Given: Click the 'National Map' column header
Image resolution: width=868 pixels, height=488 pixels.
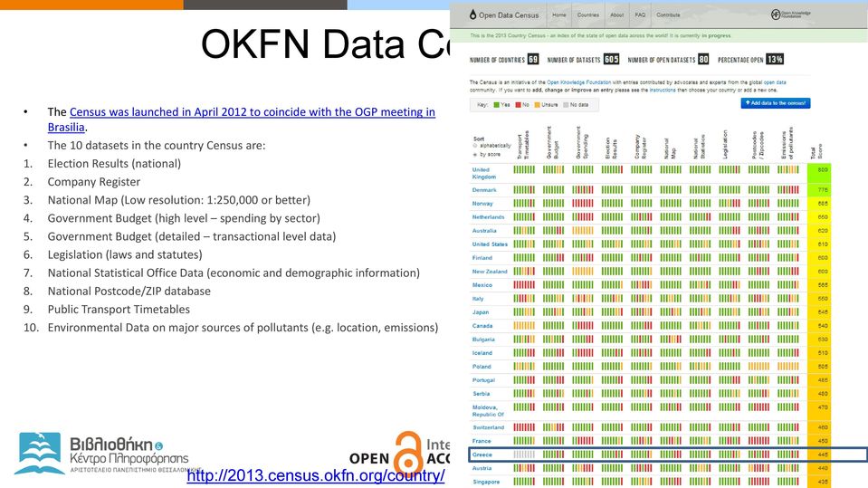Looking at the screenshot, I should coord(670,148).
